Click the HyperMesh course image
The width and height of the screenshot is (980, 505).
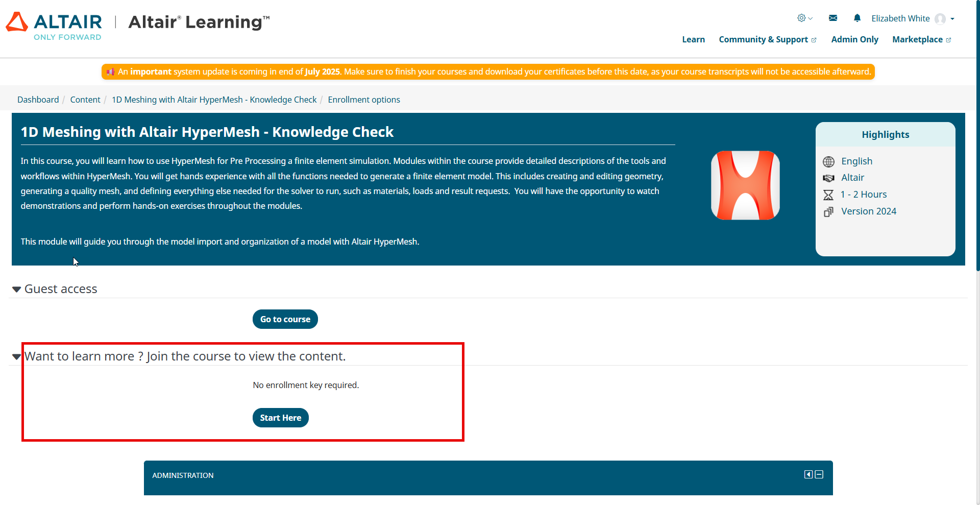[x=745, y=185]
